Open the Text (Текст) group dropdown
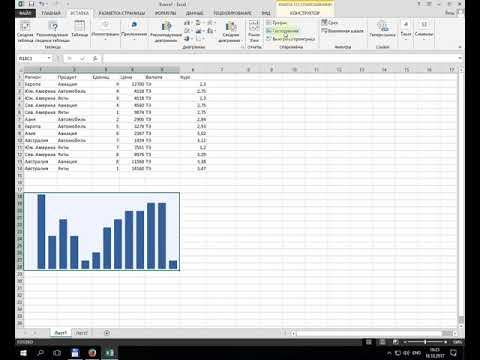The height and width of the screenshot is (360, 480). pyautogui.click(x=406, y=30)
